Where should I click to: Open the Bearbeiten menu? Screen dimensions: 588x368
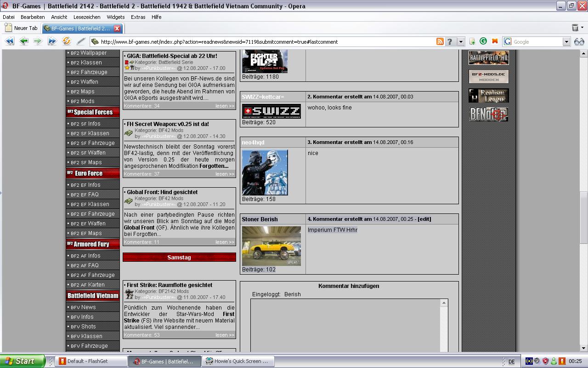pos(33,17)
